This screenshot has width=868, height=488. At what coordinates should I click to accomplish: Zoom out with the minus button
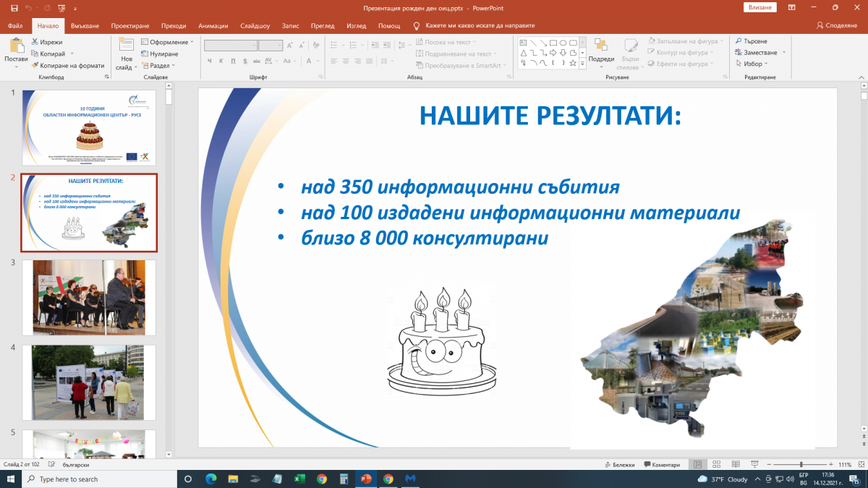pyautogui.click(x=770, y=465)
